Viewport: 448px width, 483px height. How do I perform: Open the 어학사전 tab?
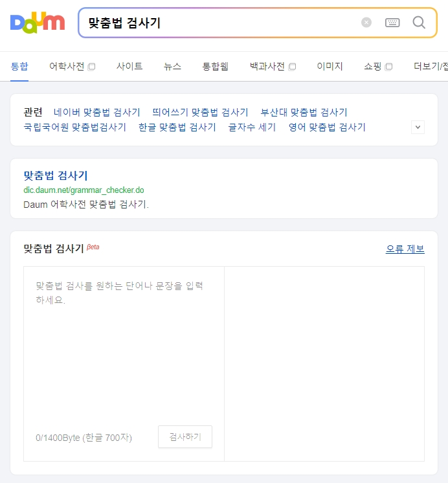tap(67, 66)
